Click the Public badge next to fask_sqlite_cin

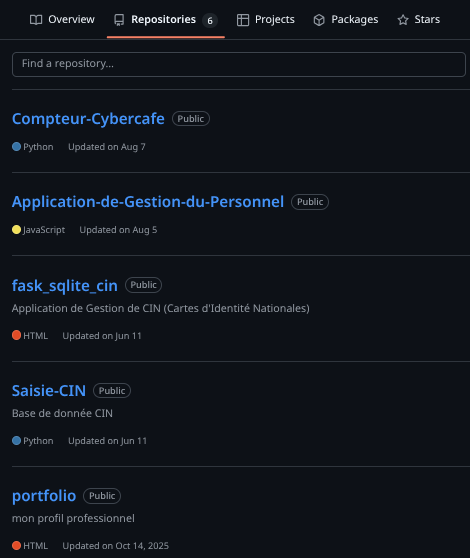click(x=143, y=285)
